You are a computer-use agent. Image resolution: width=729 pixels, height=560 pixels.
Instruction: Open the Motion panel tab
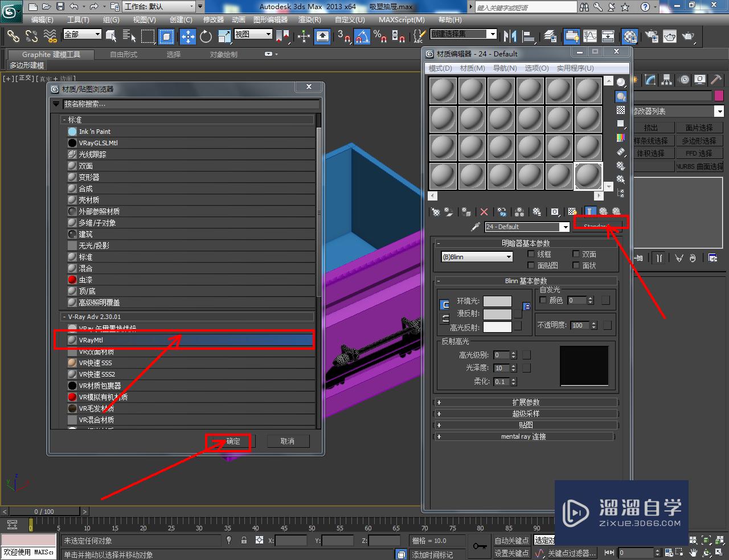684,80
